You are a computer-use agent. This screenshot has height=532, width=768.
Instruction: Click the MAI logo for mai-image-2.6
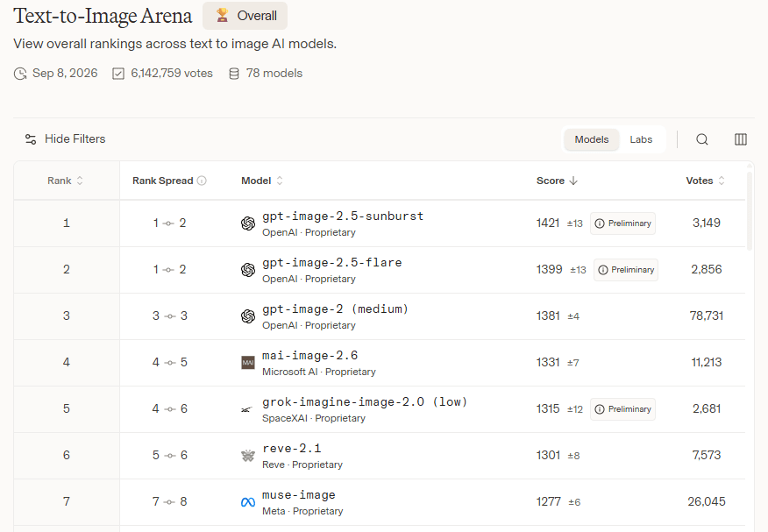click(248, 363)
